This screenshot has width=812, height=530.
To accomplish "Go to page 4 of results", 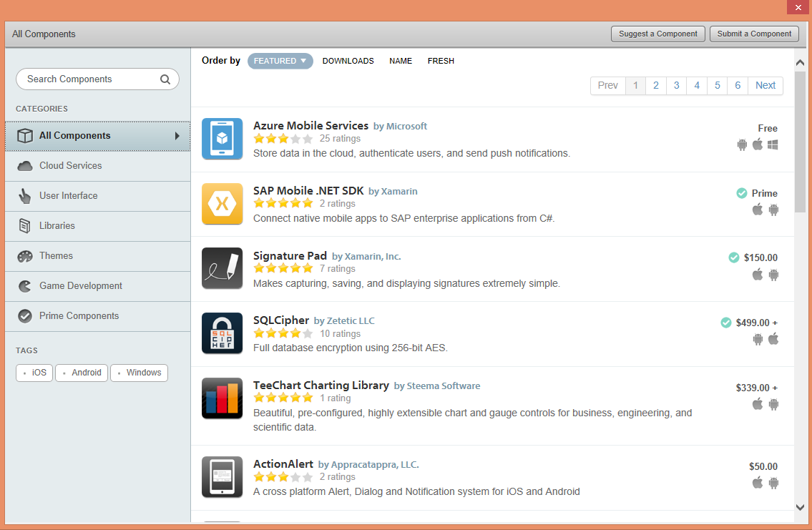I will 697,85.
